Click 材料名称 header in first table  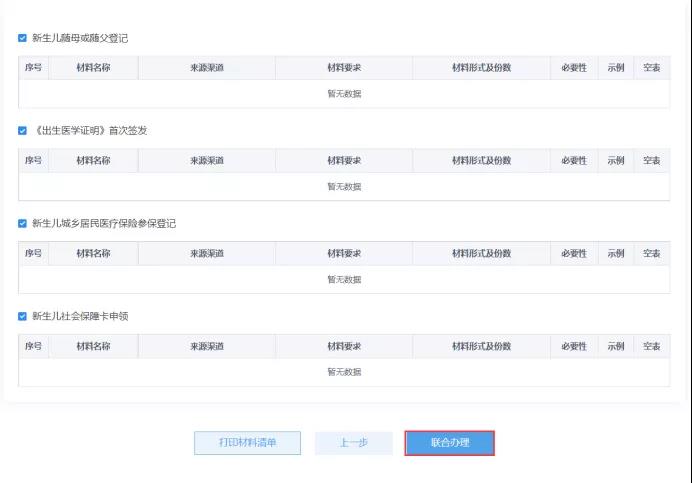click(93, 68)
